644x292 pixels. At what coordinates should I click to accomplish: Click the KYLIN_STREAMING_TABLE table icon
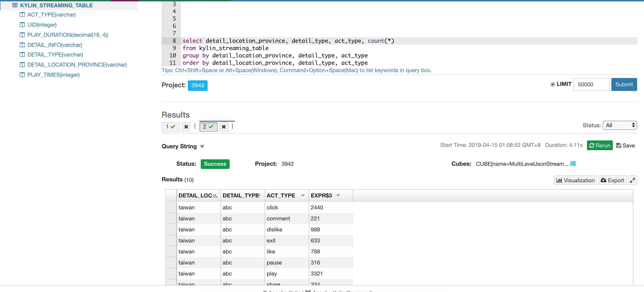(x=15, y=5)
